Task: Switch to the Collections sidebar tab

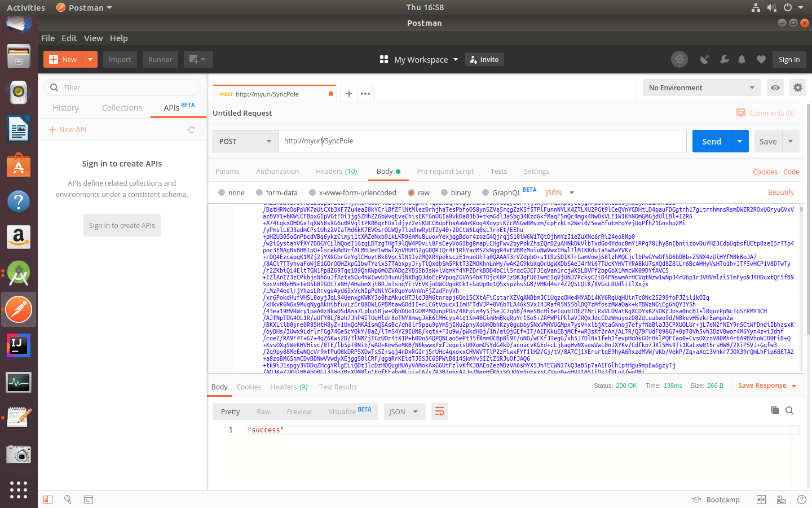Action: pyautogui.click(x=122, y=108)
